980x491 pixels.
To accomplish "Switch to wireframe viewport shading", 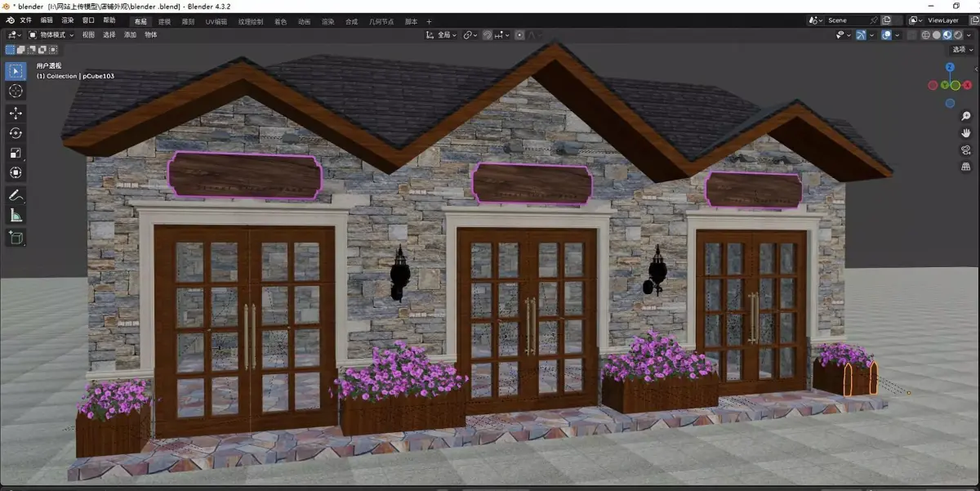I will tap(926, 35).
